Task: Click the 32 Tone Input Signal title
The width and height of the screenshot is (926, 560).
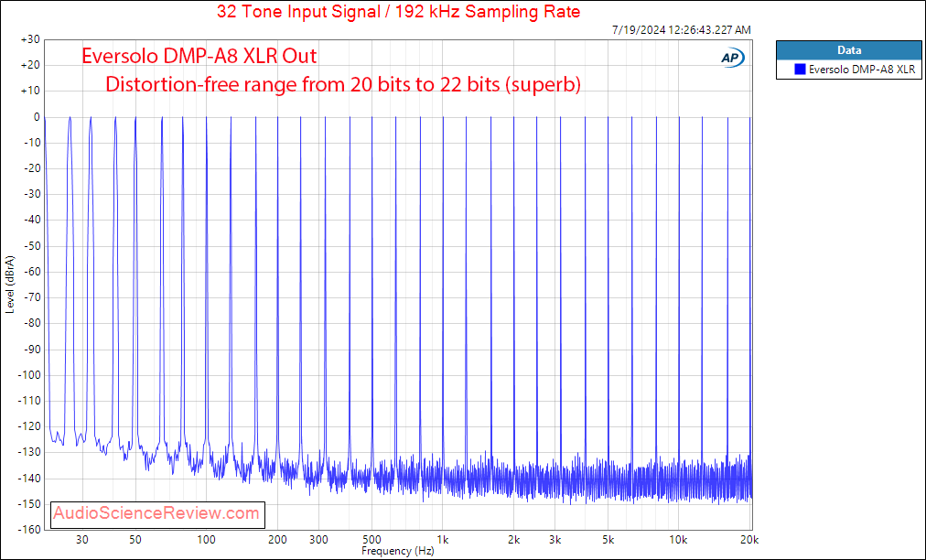Action: pyautogui.click(x=399, y=11)
